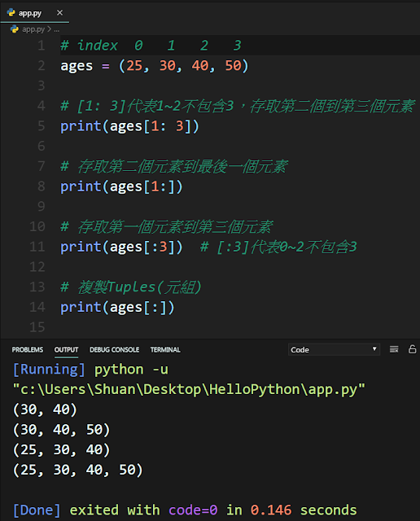Click line number 5 in gutter
Screen dimensions: 420x521
tap(42, 126)
